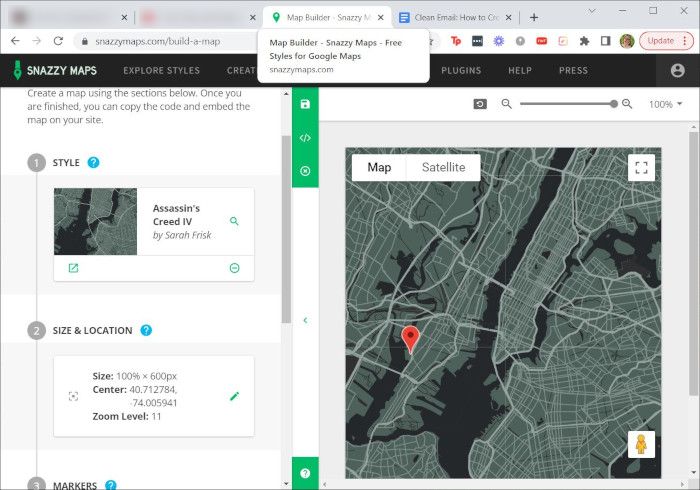
Task: Search for another style using magnifier icon
Action: coord(234,221)
